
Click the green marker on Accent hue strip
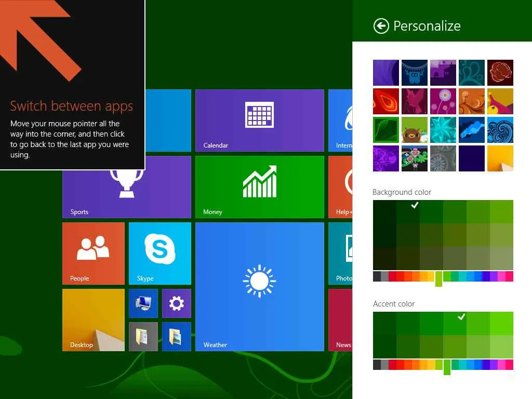pos(447,367)
